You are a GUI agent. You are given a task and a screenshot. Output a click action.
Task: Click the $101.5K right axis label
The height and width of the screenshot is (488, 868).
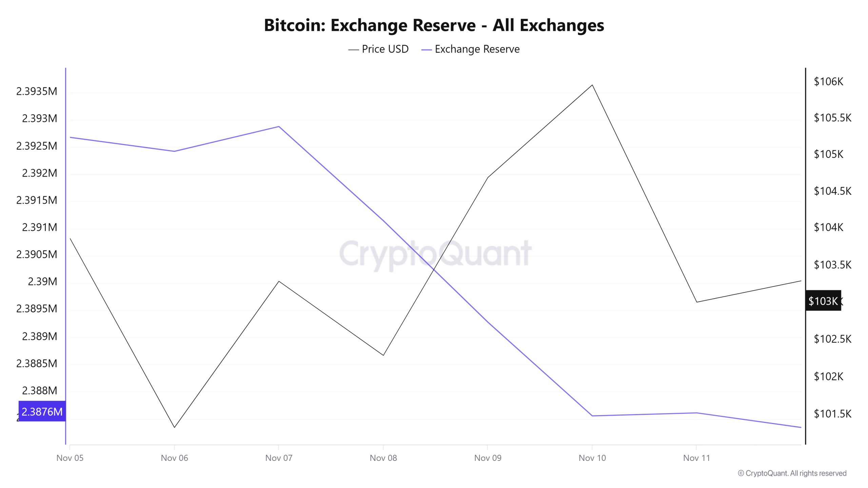(832, 413)
